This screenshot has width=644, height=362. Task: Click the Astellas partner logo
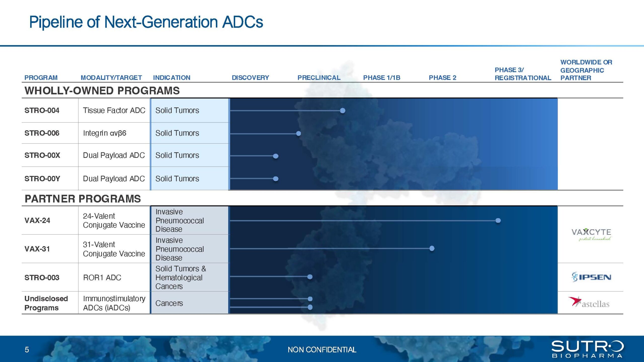coord(589,302)
